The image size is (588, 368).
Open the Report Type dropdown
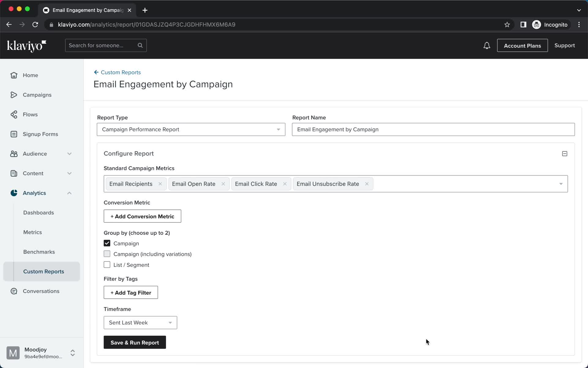(x=191, y=129)
